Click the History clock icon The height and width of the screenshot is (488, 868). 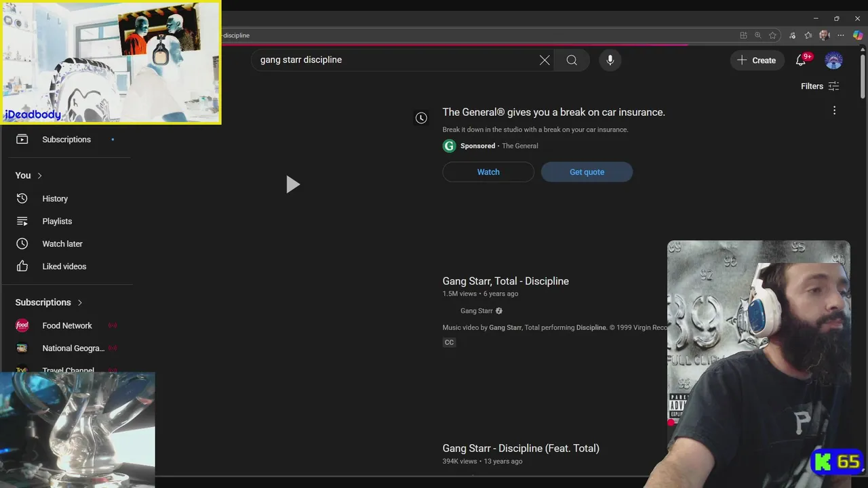tap(22, 199)
